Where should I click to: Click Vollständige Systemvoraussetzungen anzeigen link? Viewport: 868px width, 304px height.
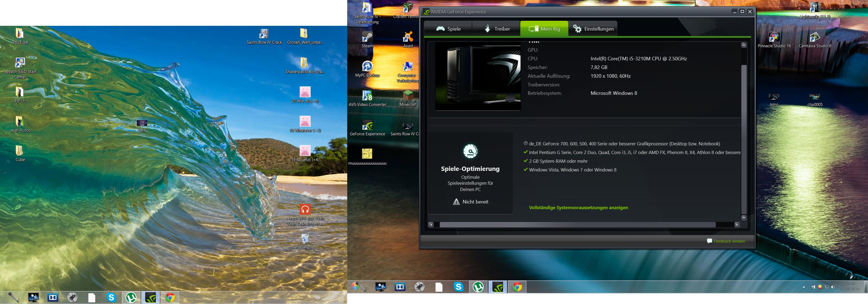pyautogui.click(x=578, y=208)
